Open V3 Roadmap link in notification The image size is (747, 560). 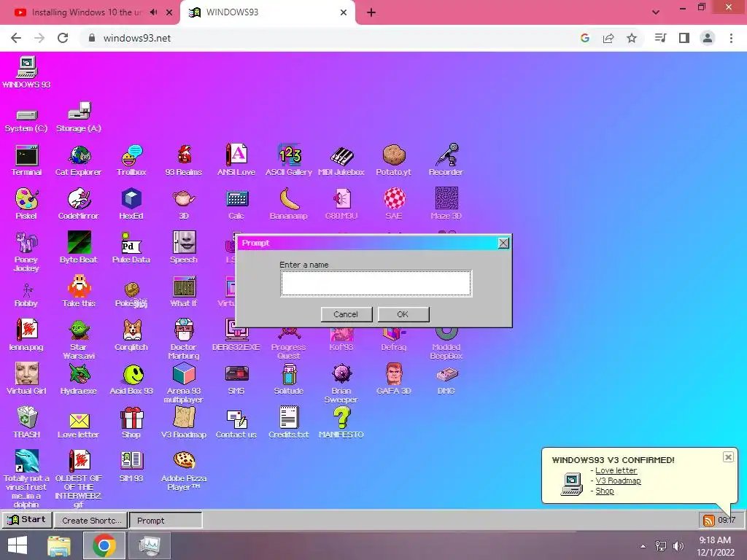[x=618, y=481]
